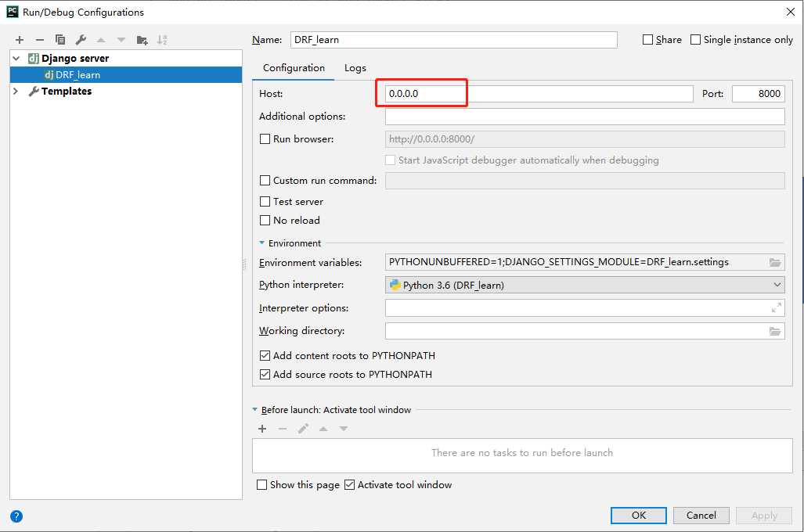Switch to the Logs tab
804x532 pixels.
click(x=355, y=68)
